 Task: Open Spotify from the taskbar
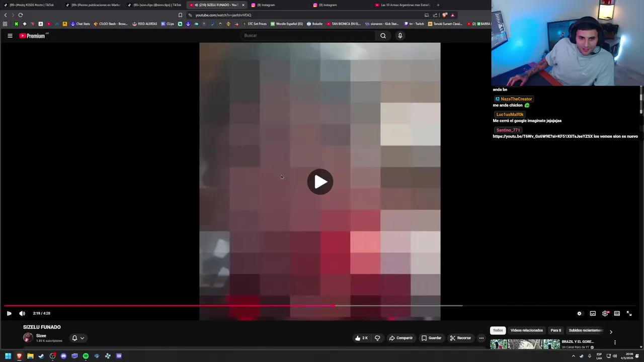(x=86, y=356)
